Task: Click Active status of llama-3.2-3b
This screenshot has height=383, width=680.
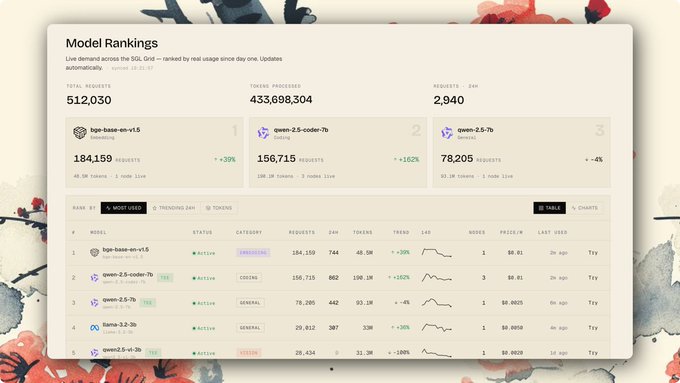Action: (204, 328)
